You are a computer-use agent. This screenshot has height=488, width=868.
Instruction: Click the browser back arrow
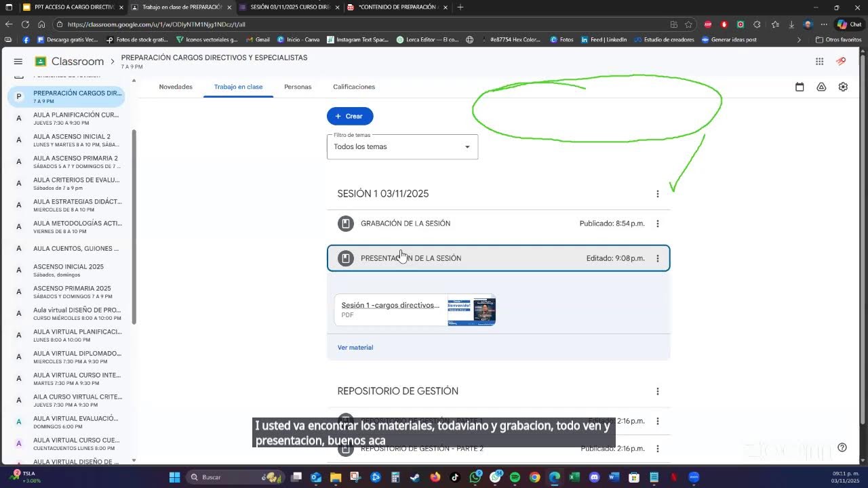(9, 24)
